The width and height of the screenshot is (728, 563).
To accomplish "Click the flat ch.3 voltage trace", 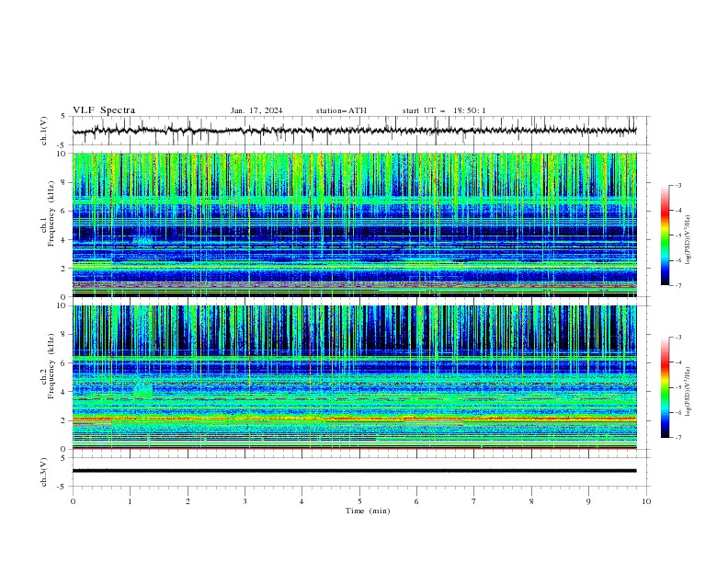I will [354, 471].
